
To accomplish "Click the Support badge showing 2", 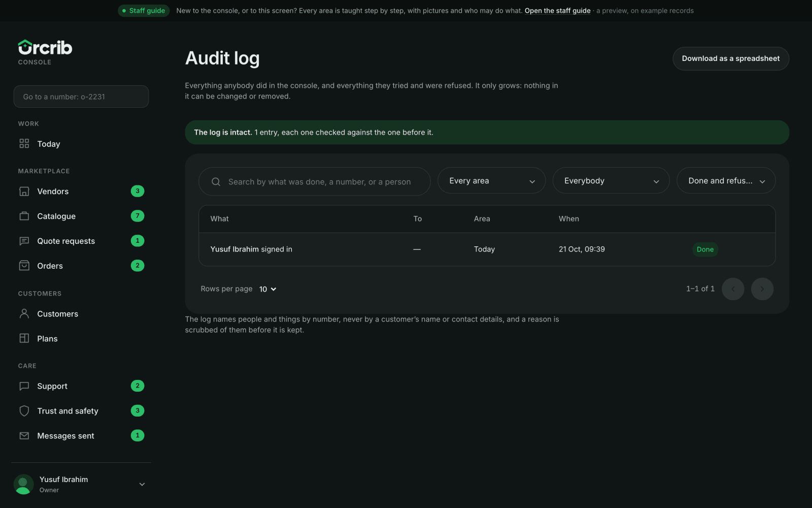I will point(138,386).
